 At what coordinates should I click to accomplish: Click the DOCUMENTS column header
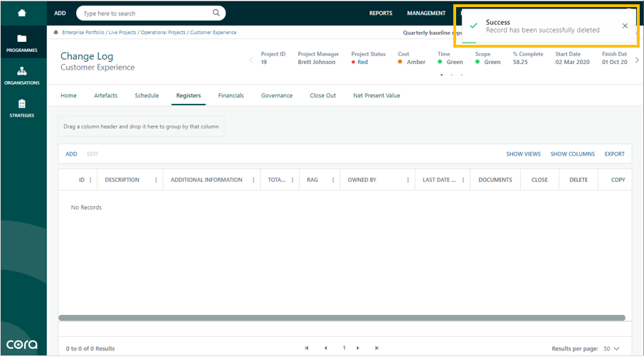click(495, 180)
